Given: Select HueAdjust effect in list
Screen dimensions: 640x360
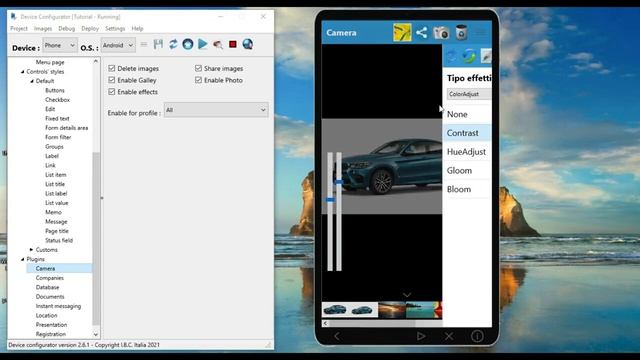Looking at the screenshot, I should (467, 152).
